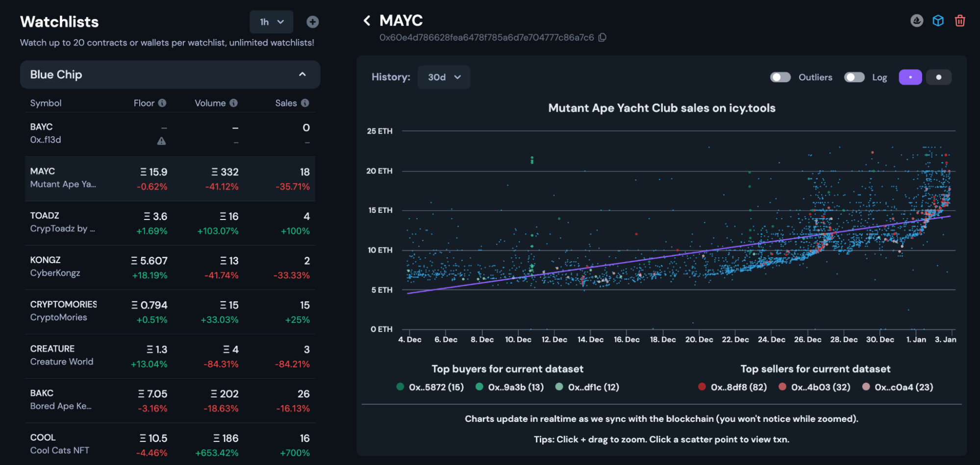Viewport: 980px width, 465px height.
Task: Select the BAKC Bored Ape Kennel row
Action: tap(170, 400)
